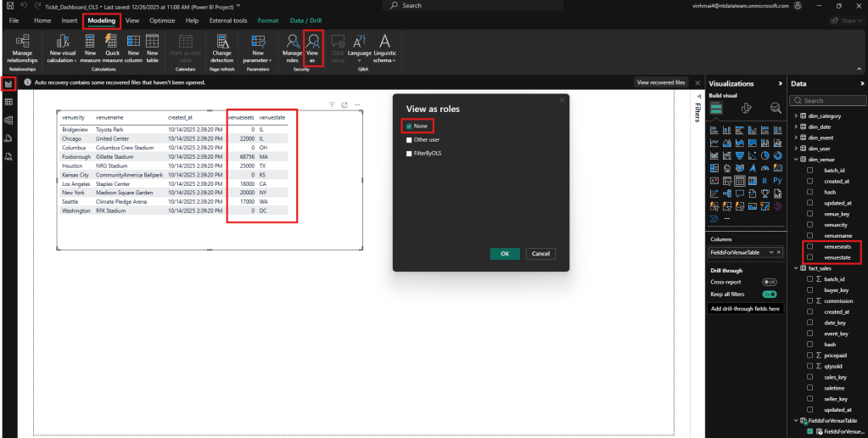Select the Format visual icon in Visualizations

pos(746,108)
